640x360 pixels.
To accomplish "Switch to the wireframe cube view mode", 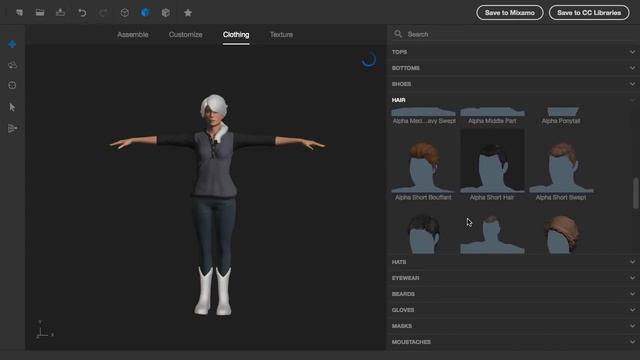I will [124, 13].
